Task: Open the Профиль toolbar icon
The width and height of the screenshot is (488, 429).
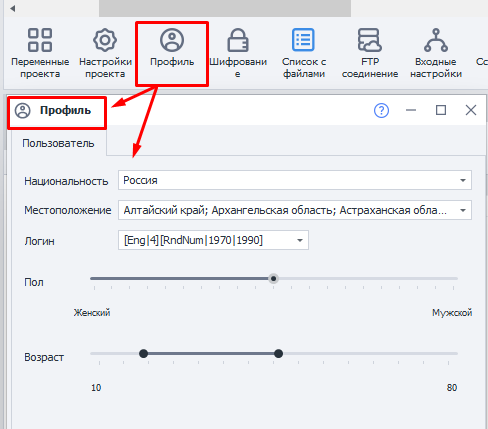Action: pos(172,40)
